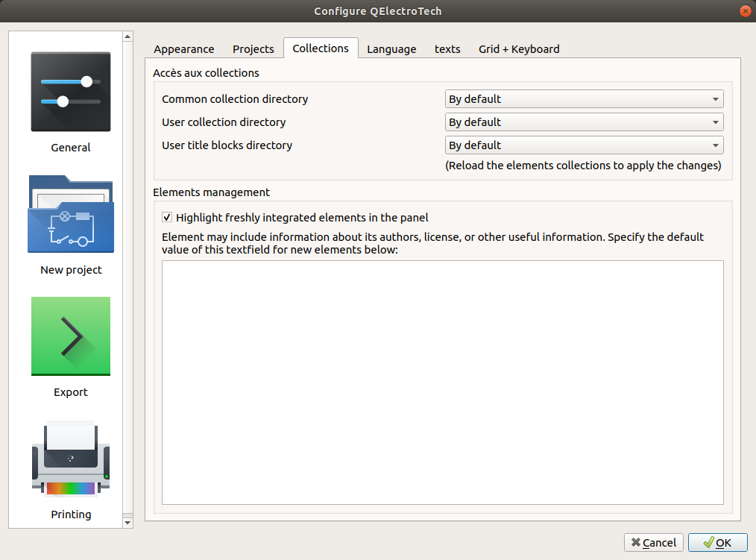Click the 'Elements management' heading
This screenshot has height=560, width=756.
tap(211, 192)
